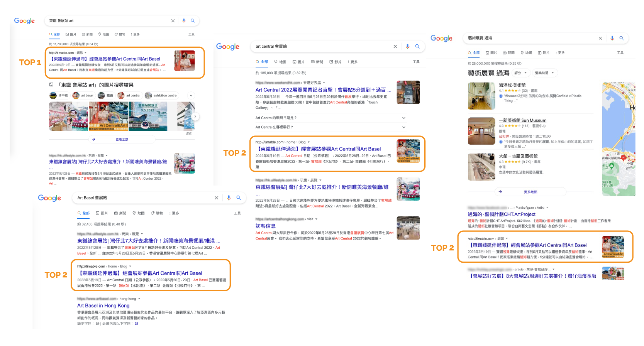Click 查看全部 to view all images
The width and height of the screenshot is (644, 346).
(122, 140)
